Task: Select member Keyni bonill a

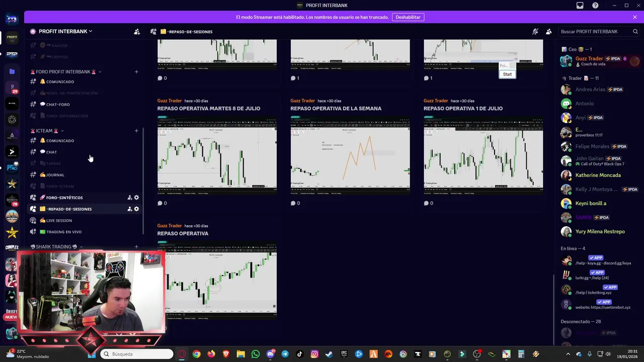Action: pyautogui.click(x=599, y=203)
